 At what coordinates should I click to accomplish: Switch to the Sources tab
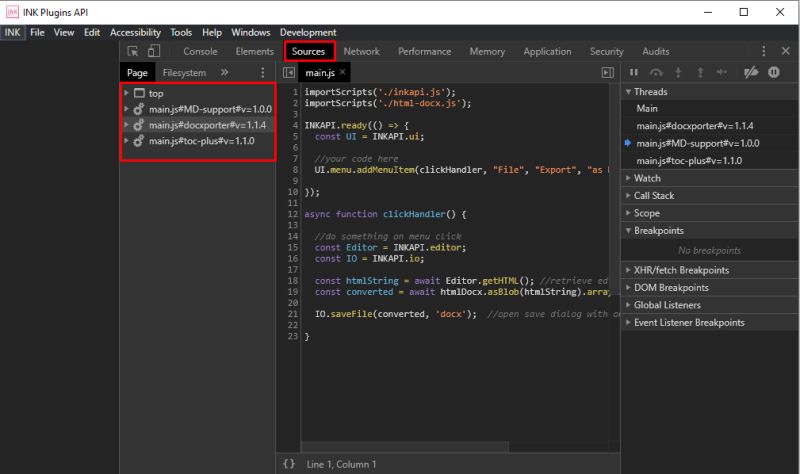[308, 52]
